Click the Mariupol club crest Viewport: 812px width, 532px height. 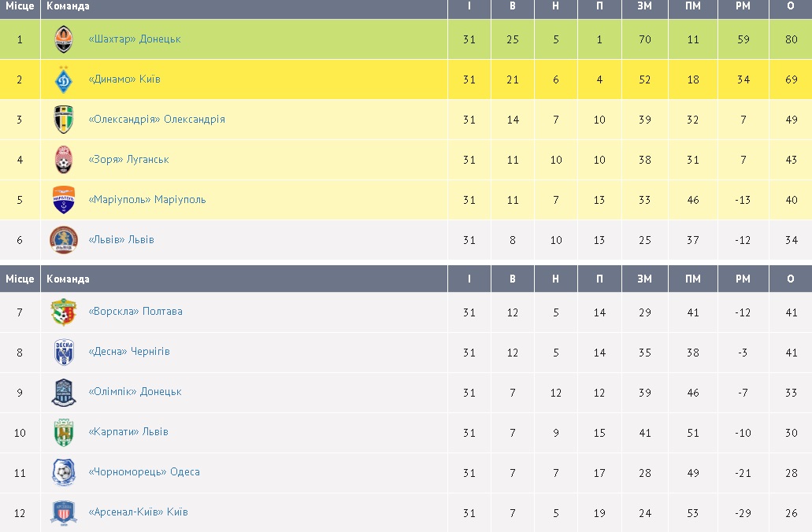pyautogui.click(x=64, y=200)
